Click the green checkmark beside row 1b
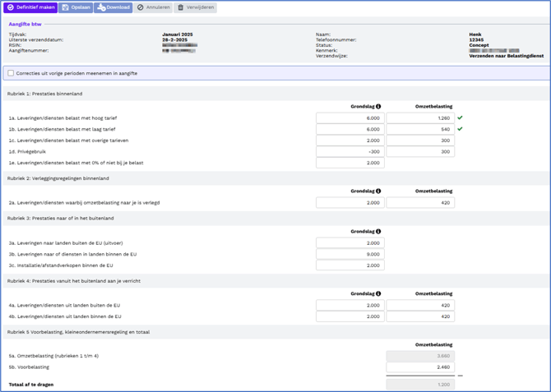Viewport: 551px width, 392px height. [460, 129]
